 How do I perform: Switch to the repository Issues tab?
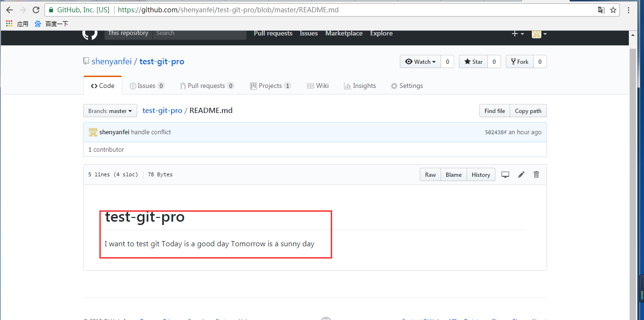pyautogui.click(x=147, y=86)
